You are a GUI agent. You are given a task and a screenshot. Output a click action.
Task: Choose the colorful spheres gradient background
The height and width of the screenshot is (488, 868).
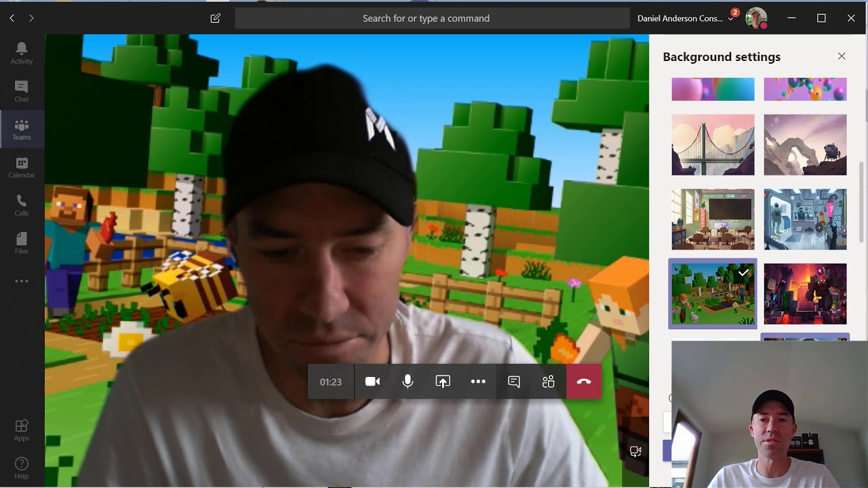point(713,89)
